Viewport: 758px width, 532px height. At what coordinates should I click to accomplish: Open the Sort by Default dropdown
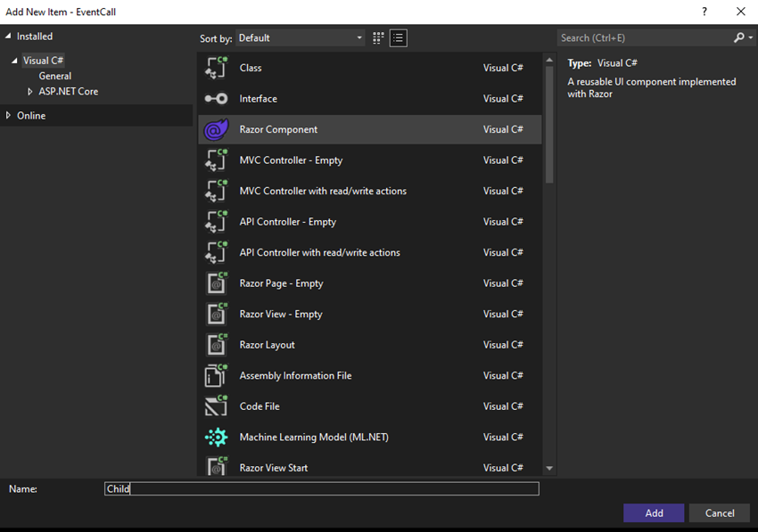point(301,38)
